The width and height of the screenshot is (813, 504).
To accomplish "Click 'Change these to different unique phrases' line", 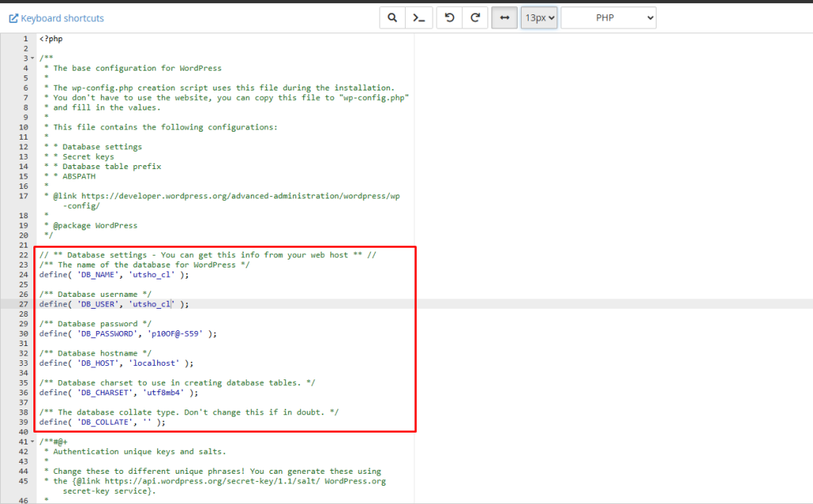I will pyautogui.click(x=213, y=471).
